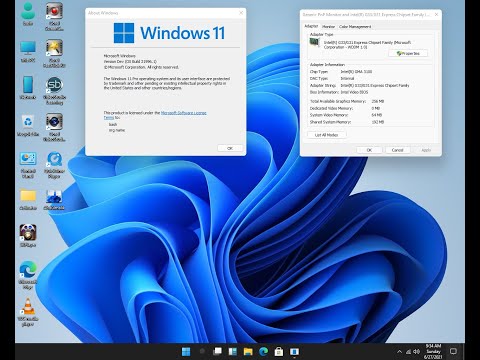480x360 pixels.
Task: Click the 'DAC Type' row
Action: click(x=332, y=78)
